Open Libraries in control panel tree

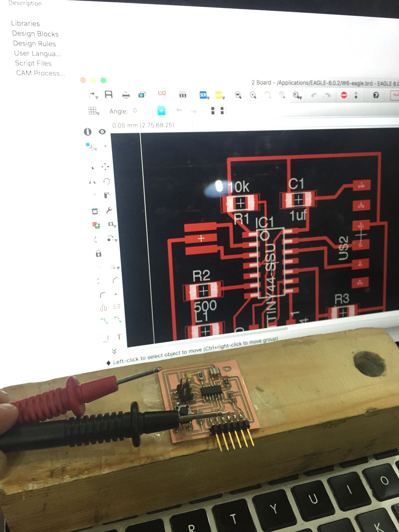pyautogui.click(x=25, y=24)
